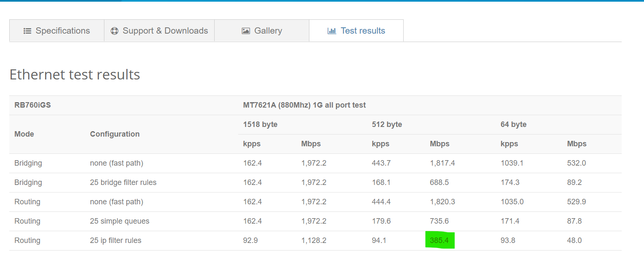Click the 1,820.3 Mbps value
Image resolution: width=644 pixels, height=256 pixels.
click(442, 202)
